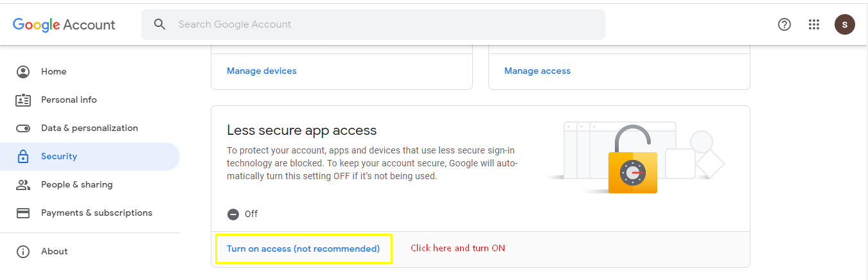
Task: Click the Personal info ID card icon
Action: tap(23, 100)
